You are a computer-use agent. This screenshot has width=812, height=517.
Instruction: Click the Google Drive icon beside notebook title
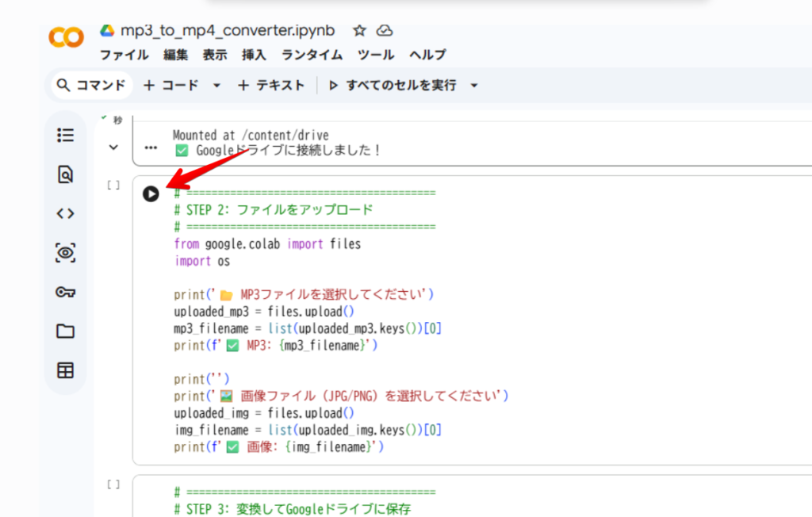[x=107, y=31]
